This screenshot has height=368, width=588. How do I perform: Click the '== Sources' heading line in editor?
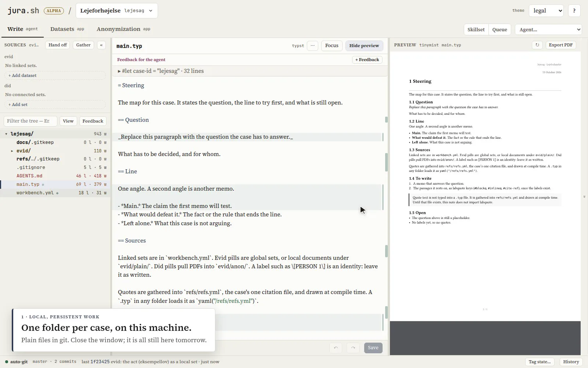tap(132, 241)
